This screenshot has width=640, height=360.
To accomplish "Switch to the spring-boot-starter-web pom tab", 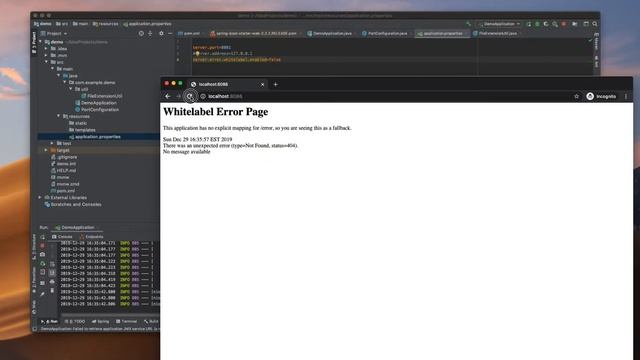I will 255,33.
